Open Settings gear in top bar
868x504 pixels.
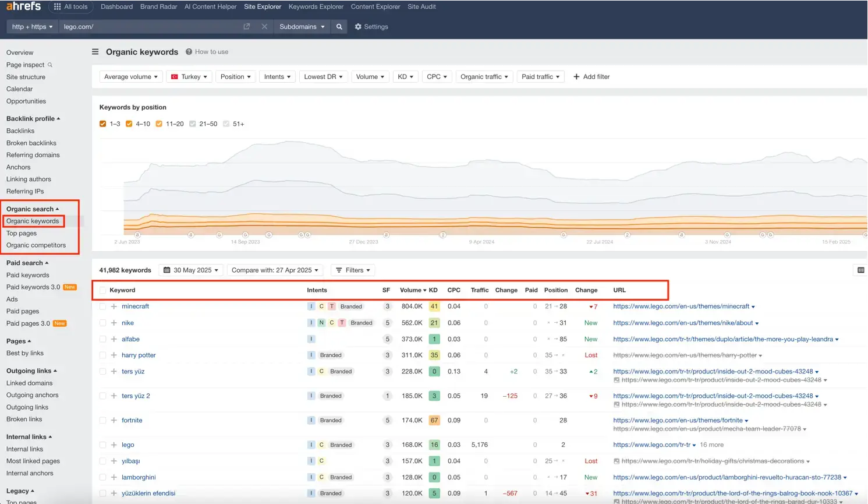[371, 27]
